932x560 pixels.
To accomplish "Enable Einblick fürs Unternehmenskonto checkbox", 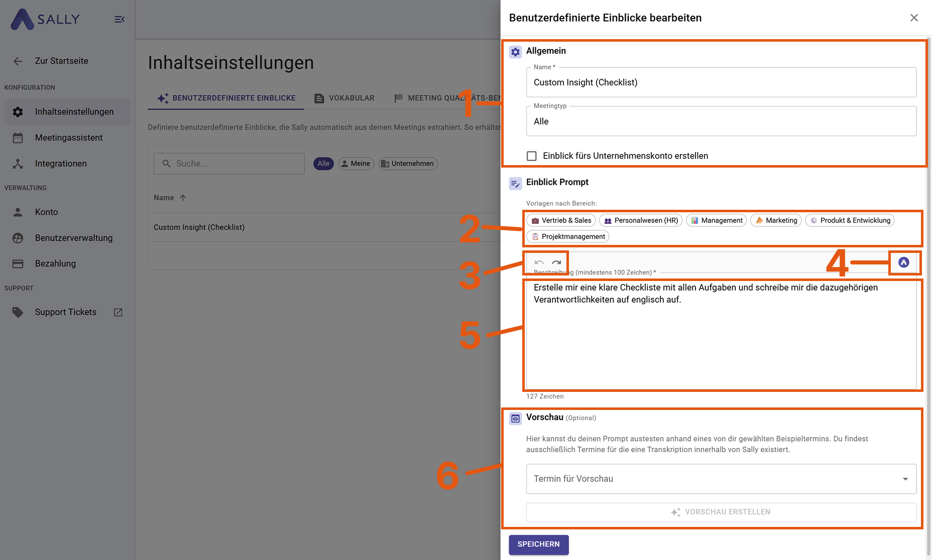I will (x=531, y=156).
